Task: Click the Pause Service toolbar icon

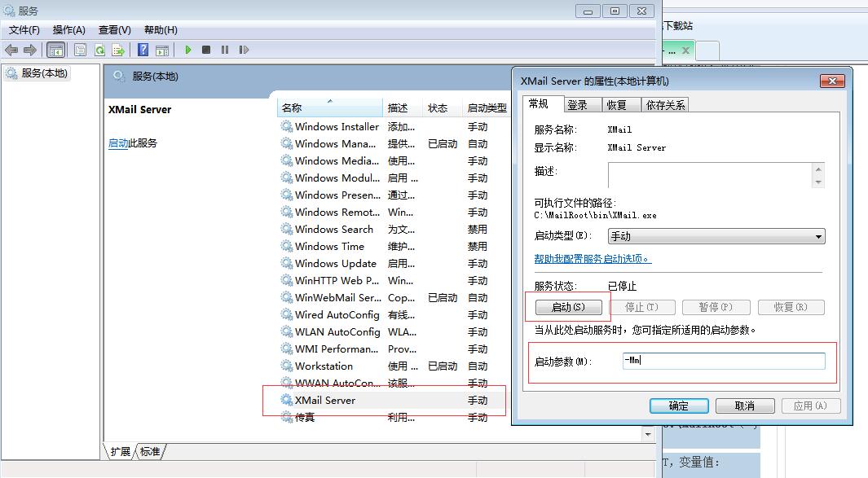Action: pyautogui.click(x=225, y=50)
